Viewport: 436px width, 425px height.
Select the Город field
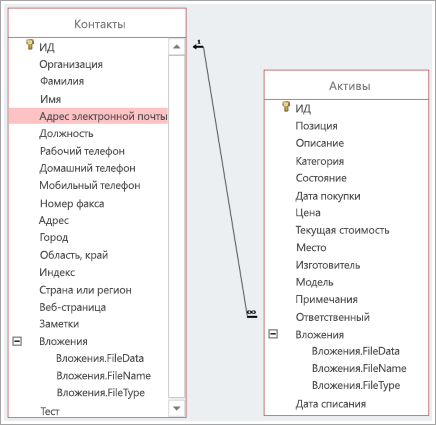click(x=54, y=238)
